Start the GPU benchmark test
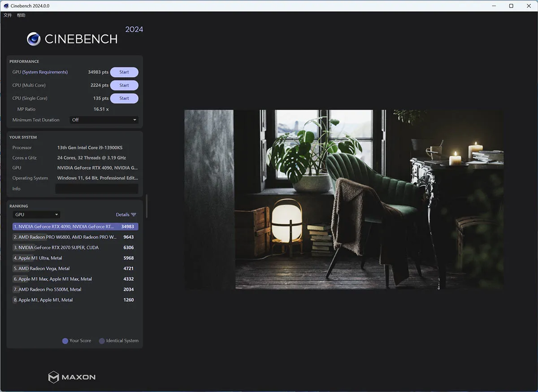Screen dimensions: 538x392 [x=124, y=72]
